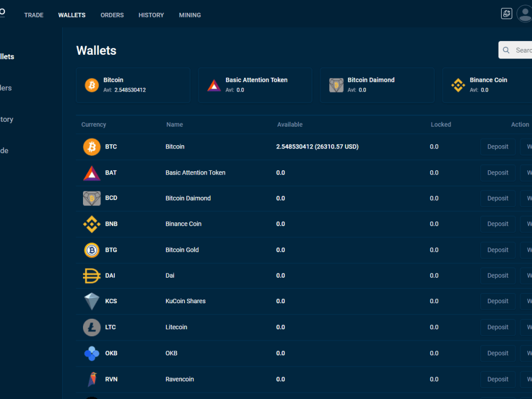Click the Bitcoin card's orange logo
Image resolution: width=532 pixels, height=399 pixels.
click(92, 85)
